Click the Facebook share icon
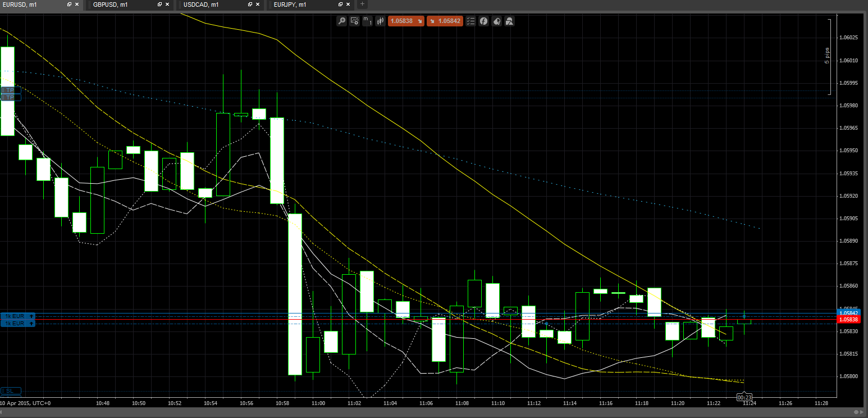Image resolution: width=868 pixels, height=418 pixels. pos(483,21)
